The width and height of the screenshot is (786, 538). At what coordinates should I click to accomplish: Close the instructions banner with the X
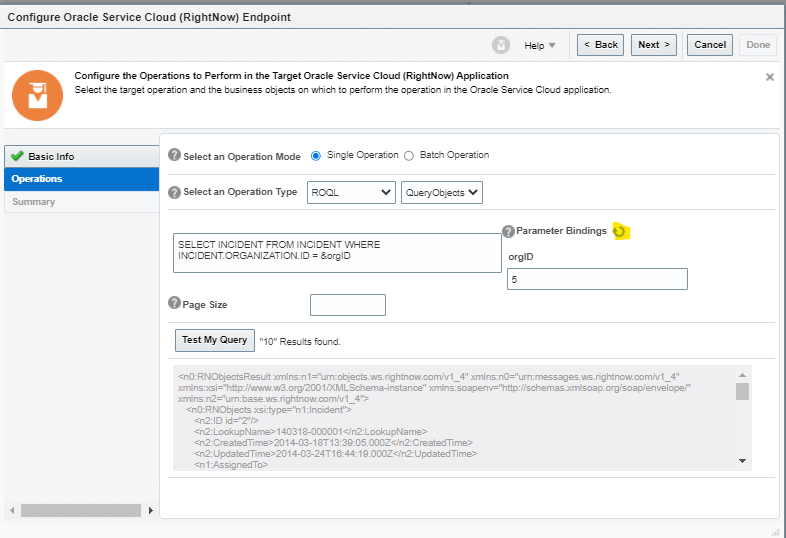point(769,77)
